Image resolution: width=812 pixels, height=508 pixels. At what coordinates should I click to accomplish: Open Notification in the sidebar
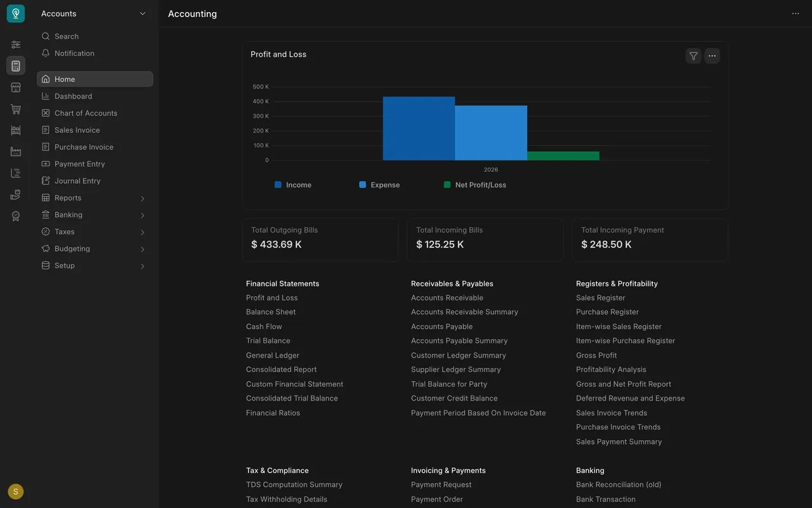pos(95,53)
